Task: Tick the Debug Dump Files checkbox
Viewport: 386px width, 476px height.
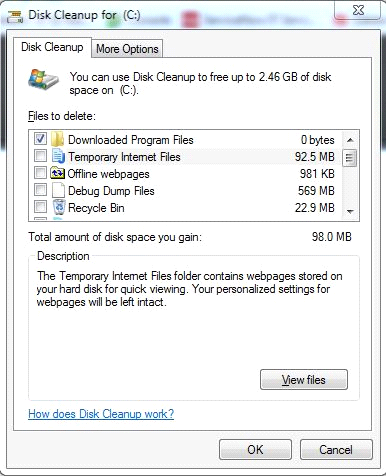Action: pos(40,190)
